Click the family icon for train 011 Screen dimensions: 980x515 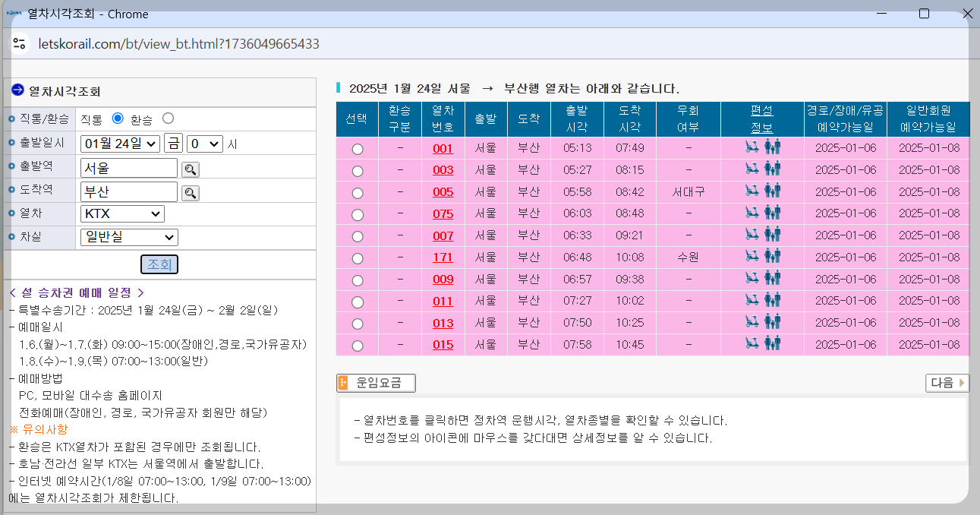click(772, 299)
